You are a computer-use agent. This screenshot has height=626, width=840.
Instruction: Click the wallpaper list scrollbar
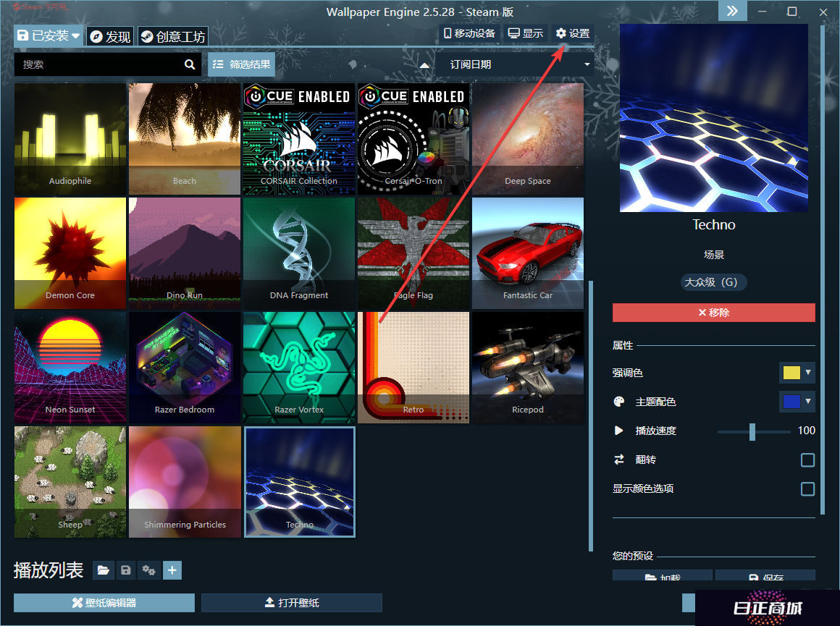[x=591, y=415]
